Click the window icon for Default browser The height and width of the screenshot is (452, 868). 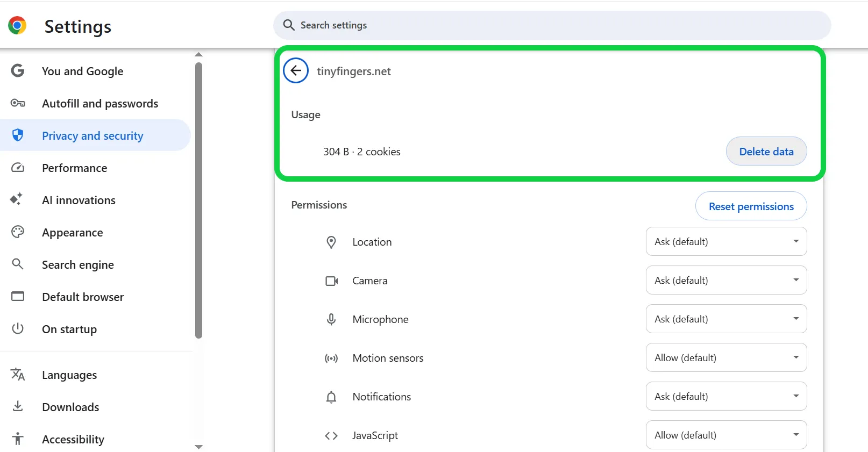click(x=18, y=296)
